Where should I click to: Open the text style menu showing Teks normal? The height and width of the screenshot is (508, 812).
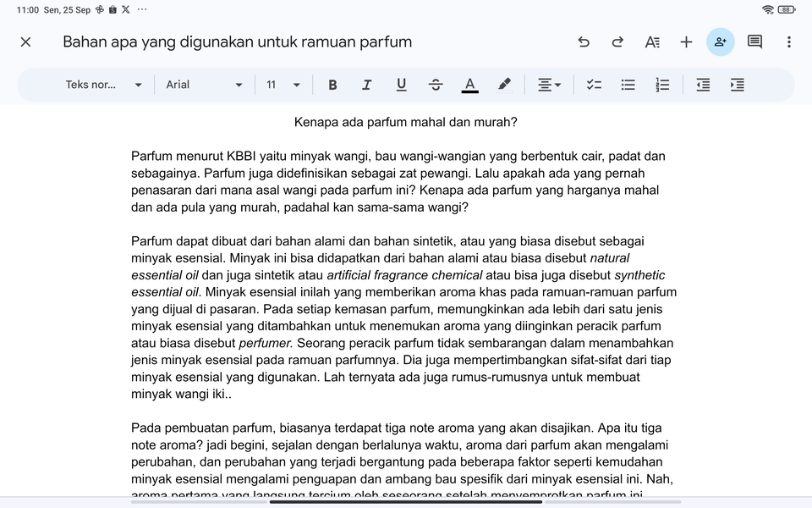101,84
